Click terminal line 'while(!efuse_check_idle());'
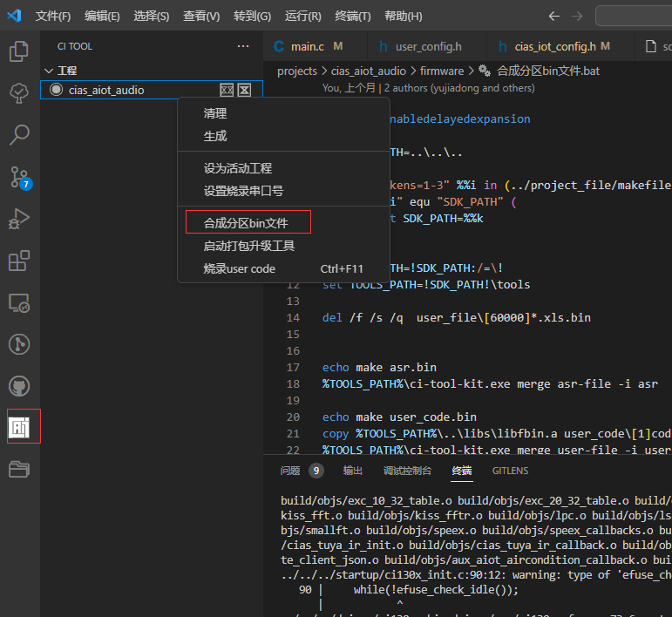672x617 pixels. (x=436, y=590)
